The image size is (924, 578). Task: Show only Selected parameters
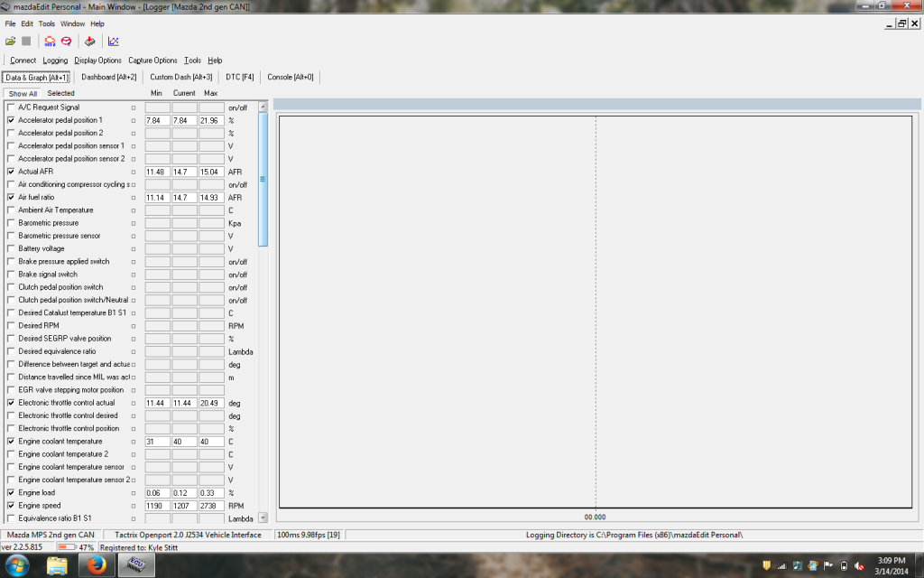(x=60, y=93)
